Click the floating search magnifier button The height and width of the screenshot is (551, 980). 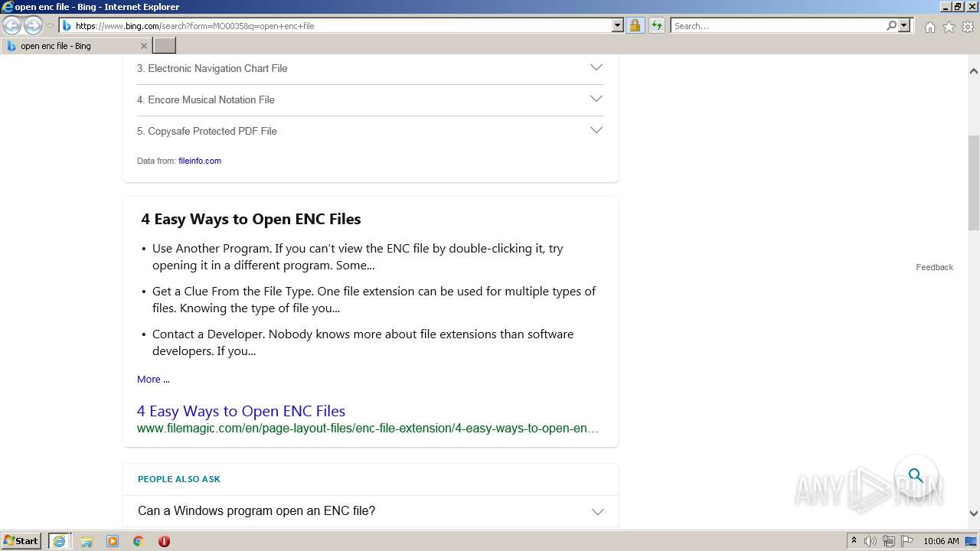[916, 476]
